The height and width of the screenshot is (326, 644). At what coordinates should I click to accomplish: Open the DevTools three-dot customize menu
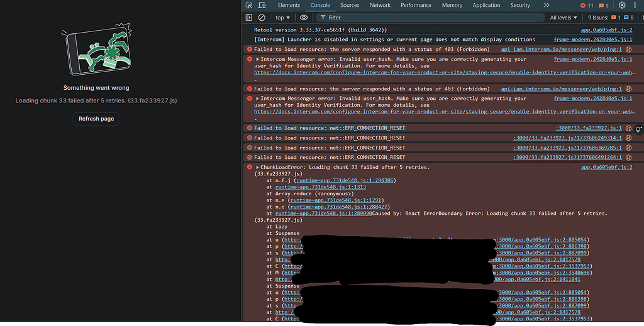coord(636,5)
